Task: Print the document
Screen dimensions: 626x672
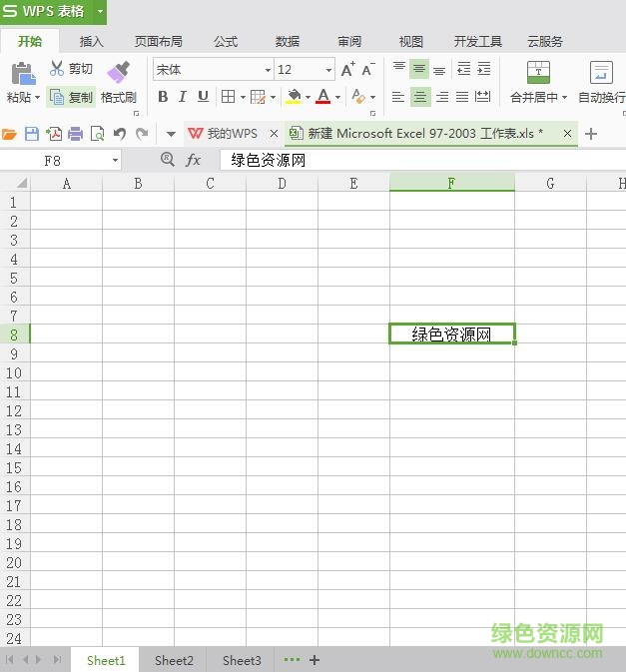Action: click(76, 134)
